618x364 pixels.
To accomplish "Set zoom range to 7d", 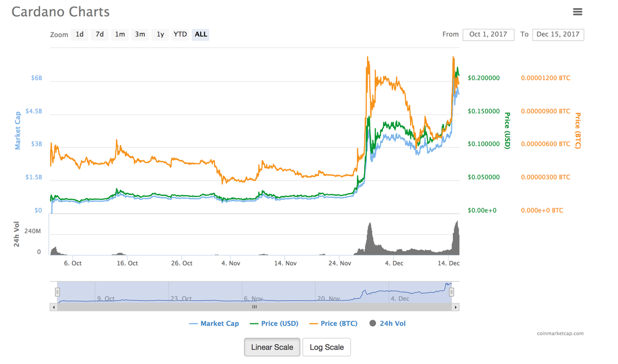I will [x=99, y=34].
